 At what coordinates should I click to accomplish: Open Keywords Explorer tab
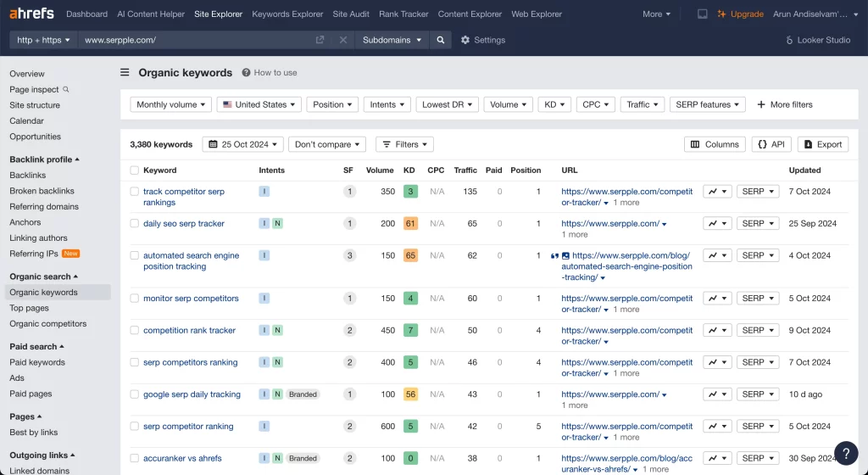coord(287,14)
